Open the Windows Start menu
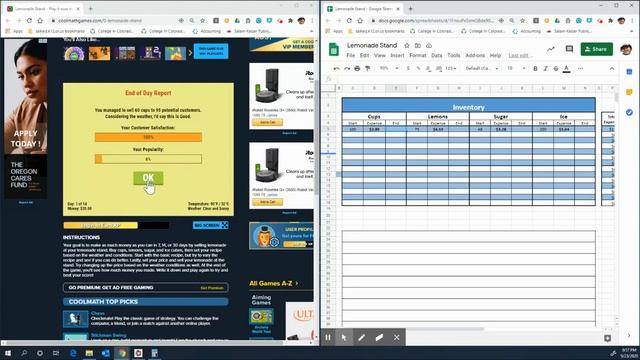 pyautogui.click(x=7, y=353)
